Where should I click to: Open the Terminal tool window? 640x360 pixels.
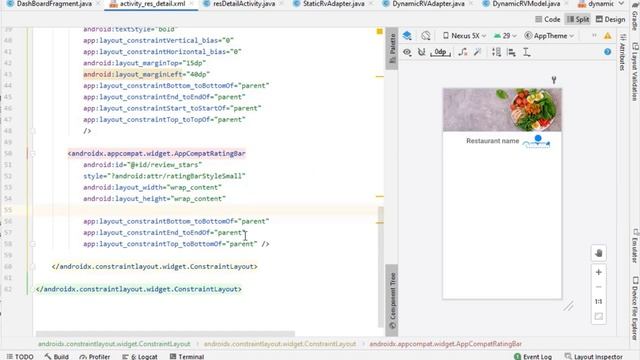click(187, 356)
